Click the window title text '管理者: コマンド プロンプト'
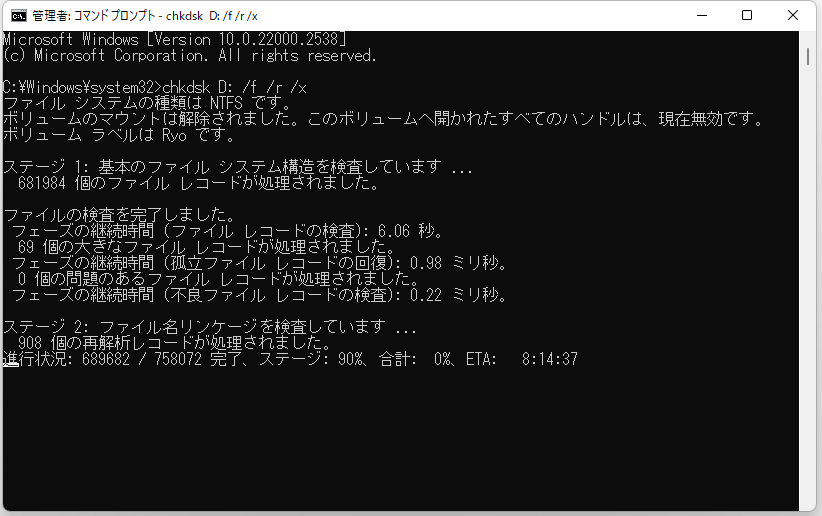Viewport: 822px width, 516px height. click(95, 16)
